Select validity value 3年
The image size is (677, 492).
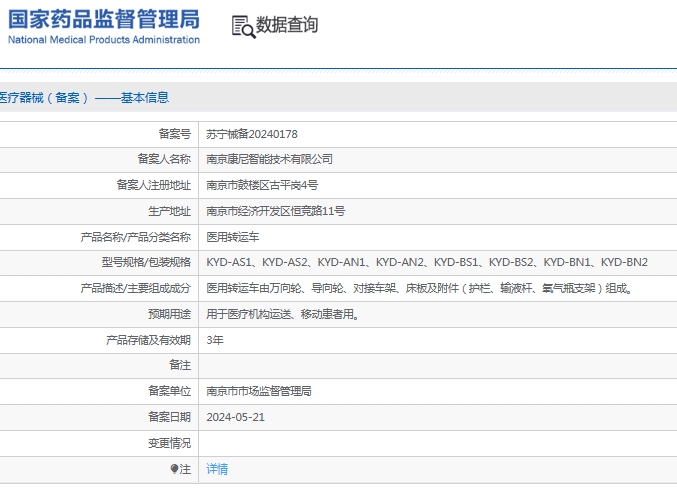(x=215, y=340)
